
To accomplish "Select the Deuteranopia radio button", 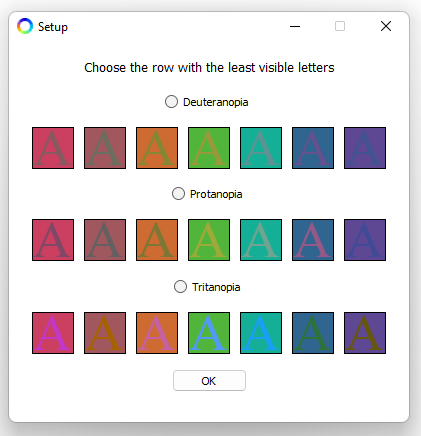I will (171, 102).
